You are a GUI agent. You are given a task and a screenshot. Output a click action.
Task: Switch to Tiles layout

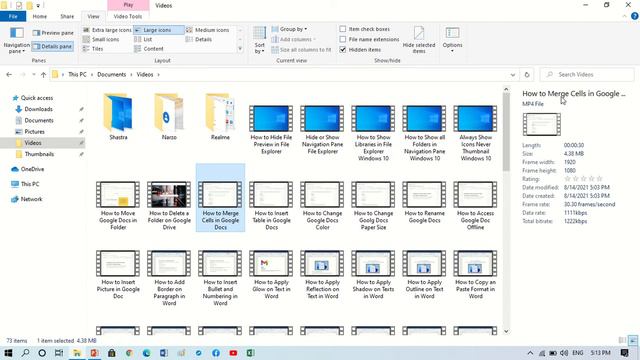pos(93,49)
